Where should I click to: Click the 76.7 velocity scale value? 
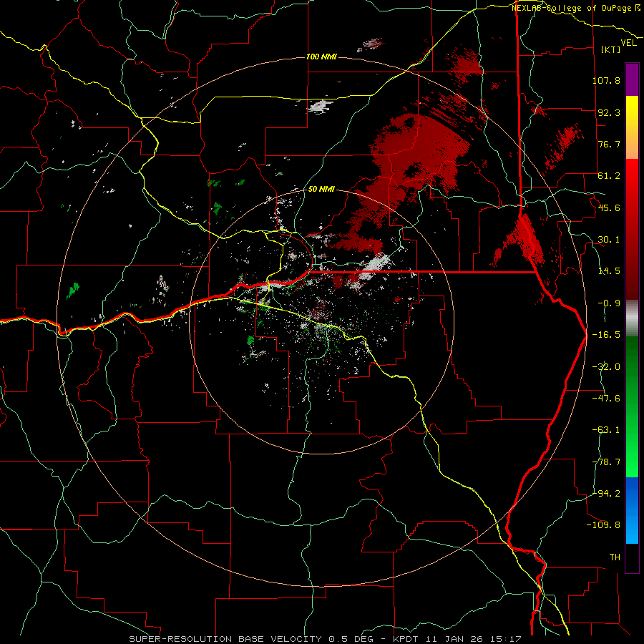609,144
